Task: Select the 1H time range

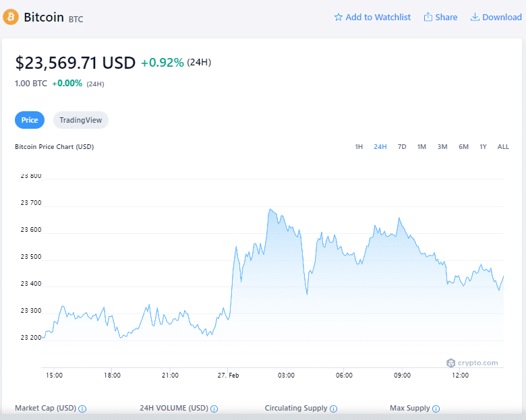Action: [359, 146]
